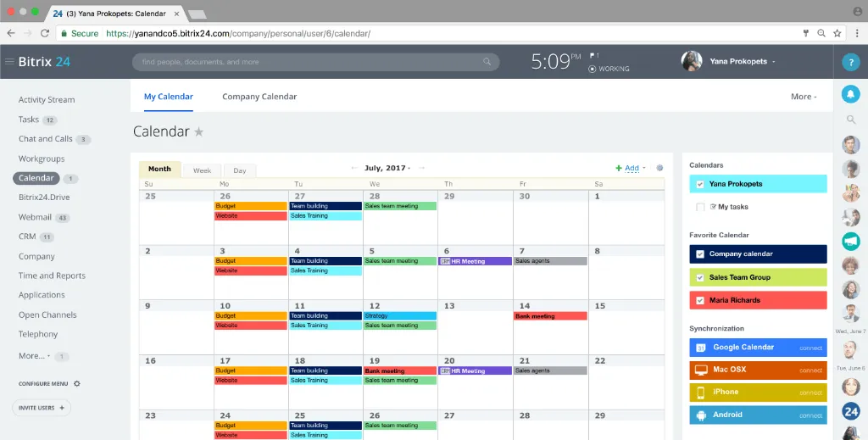Screen dimensions: 868x440
Task: Open the help question mark icon
Action: pos(851,62)
